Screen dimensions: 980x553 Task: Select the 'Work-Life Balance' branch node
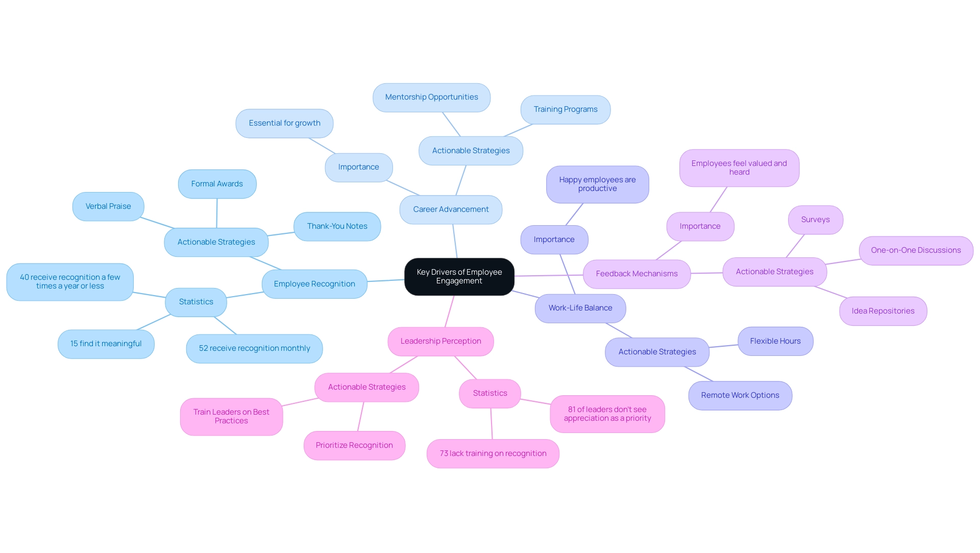click(581, 308)
